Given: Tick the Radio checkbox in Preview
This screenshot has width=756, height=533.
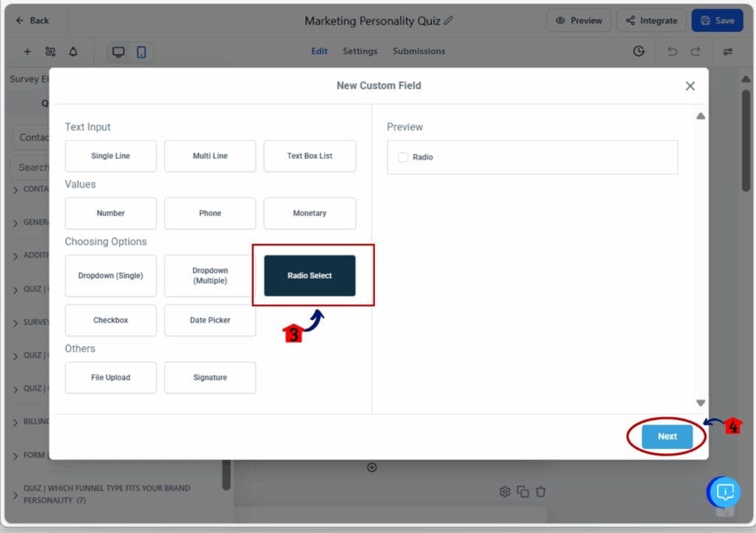Looking at the screenshot, I should point(403,157).
